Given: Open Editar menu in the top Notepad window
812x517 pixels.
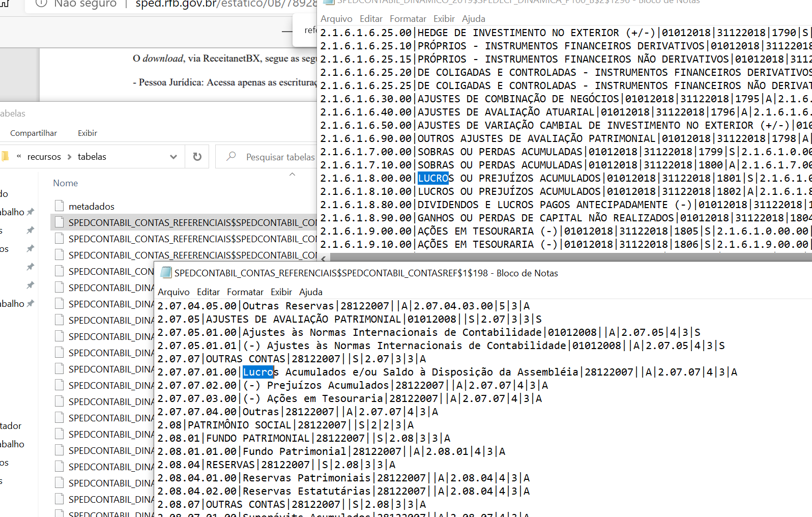Looking at the screenshot, I should point(371,19).
